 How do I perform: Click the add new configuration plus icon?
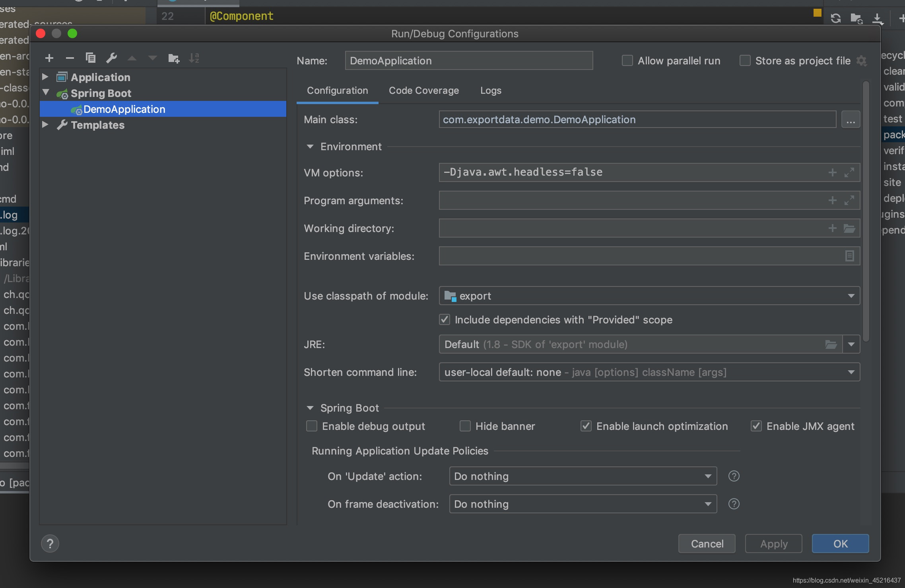click(49, 58)
